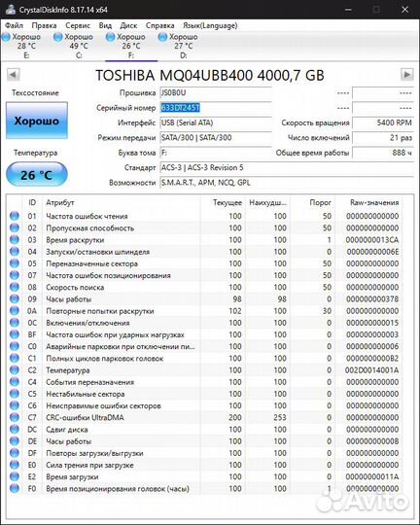Open the Вид menu
This screenshot has width=420, height=525.
tap(105, 25)
